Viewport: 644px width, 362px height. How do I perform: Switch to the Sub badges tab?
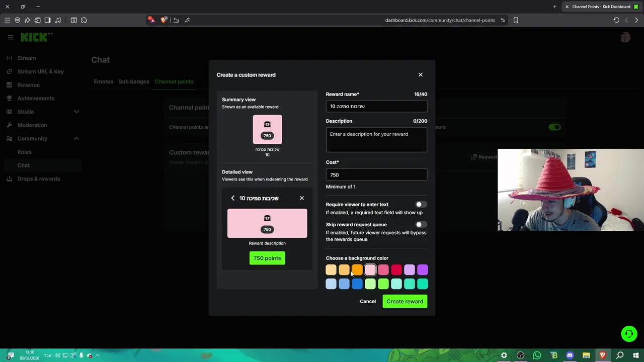[x=134, y=81]
